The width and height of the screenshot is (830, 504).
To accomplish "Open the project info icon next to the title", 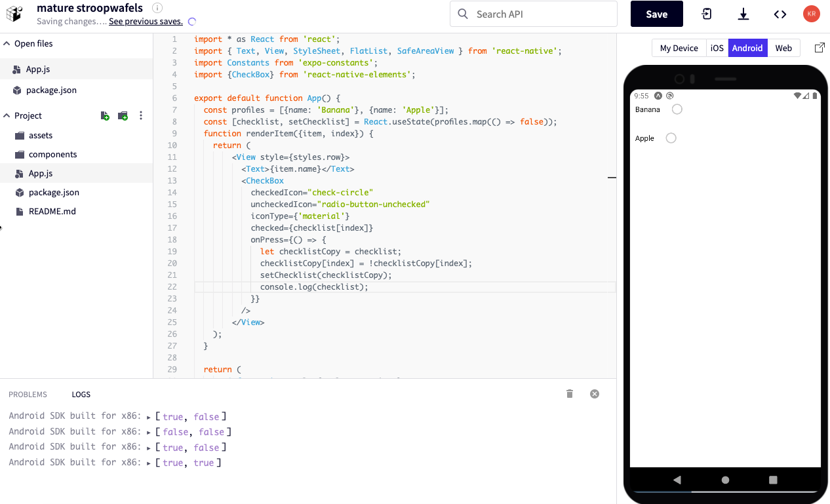I will click(x=157, y=8).
